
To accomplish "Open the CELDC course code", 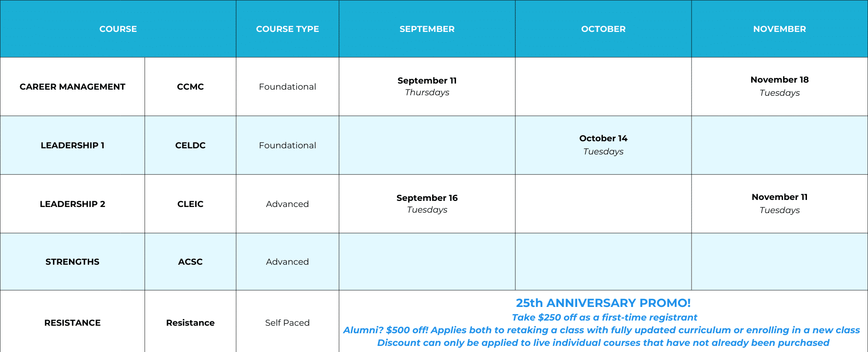I will coord(190,145).
